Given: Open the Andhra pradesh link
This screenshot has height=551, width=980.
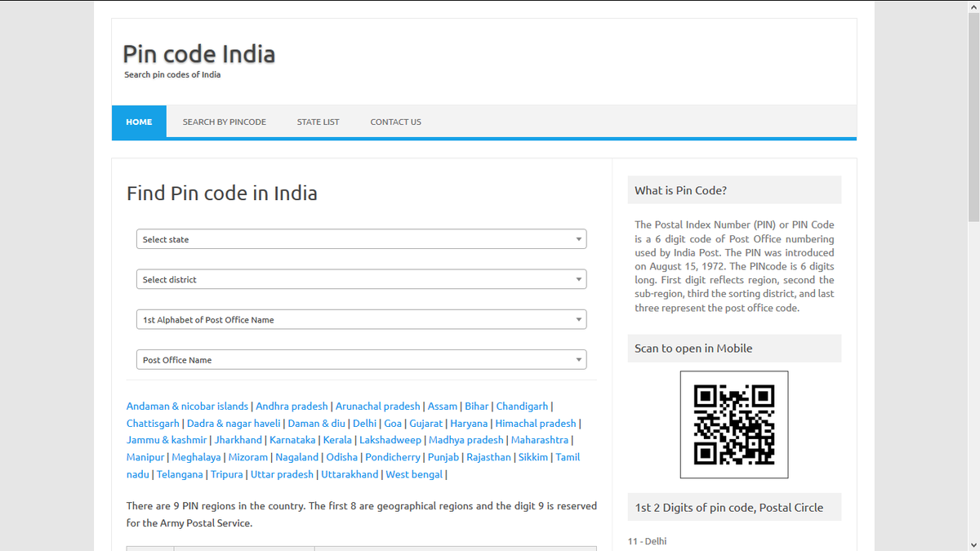Looking at the screenshot, I should (292, 406).
